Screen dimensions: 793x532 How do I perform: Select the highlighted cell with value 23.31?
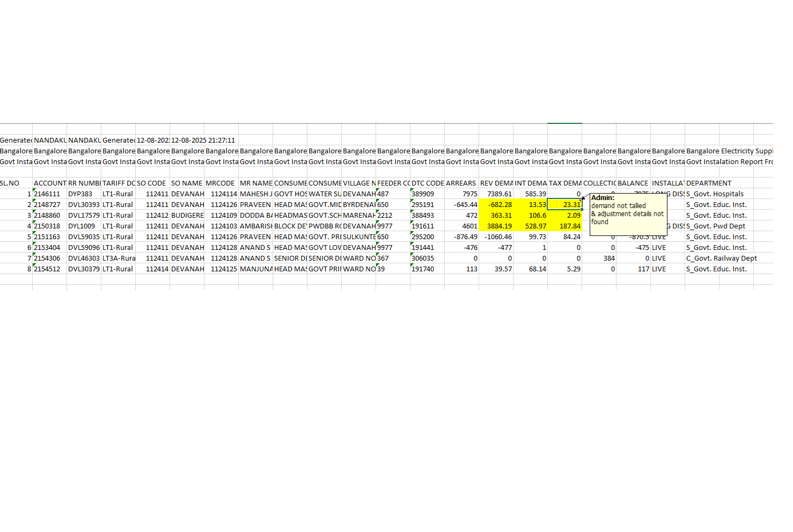564,204
